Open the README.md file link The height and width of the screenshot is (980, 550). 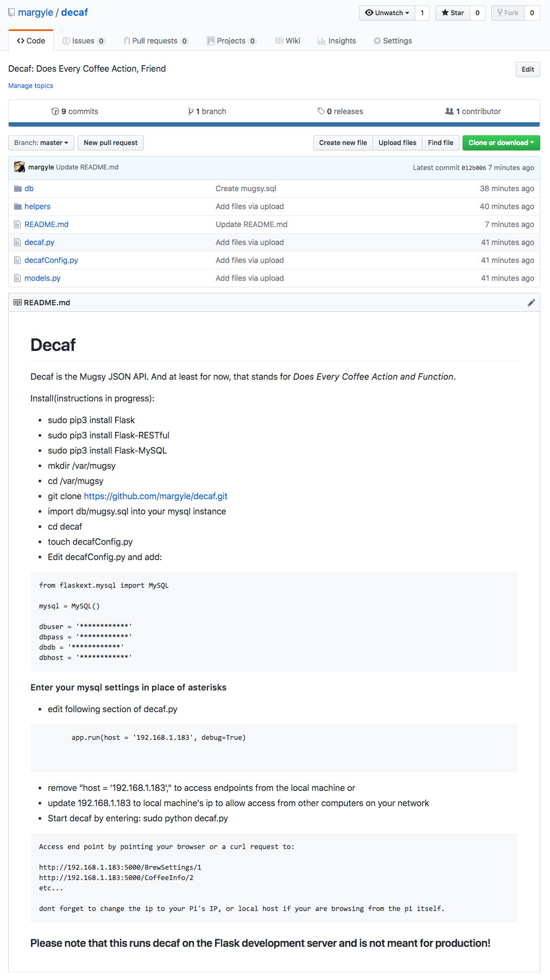pyautogui.click(x=46, y=224)
